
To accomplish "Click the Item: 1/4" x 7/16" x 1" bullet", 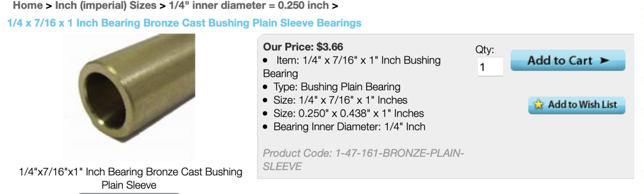I will pos(352,67).
